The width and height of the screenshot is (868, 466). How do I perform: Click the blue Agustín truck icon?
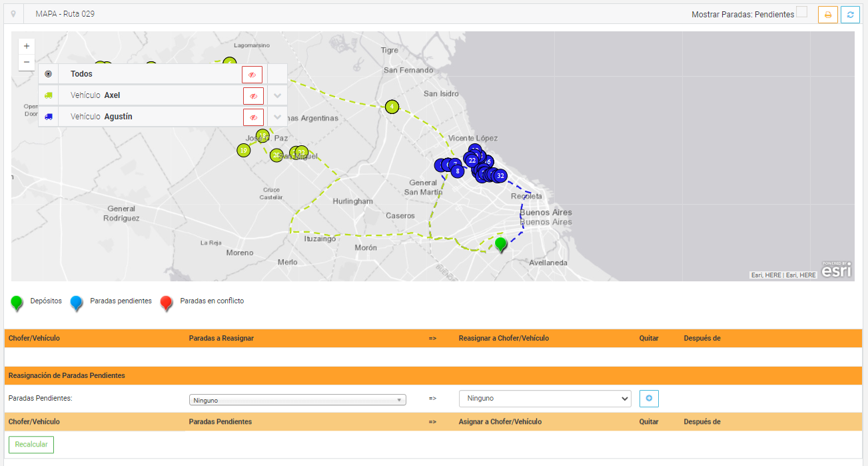(x=48, y=117)
